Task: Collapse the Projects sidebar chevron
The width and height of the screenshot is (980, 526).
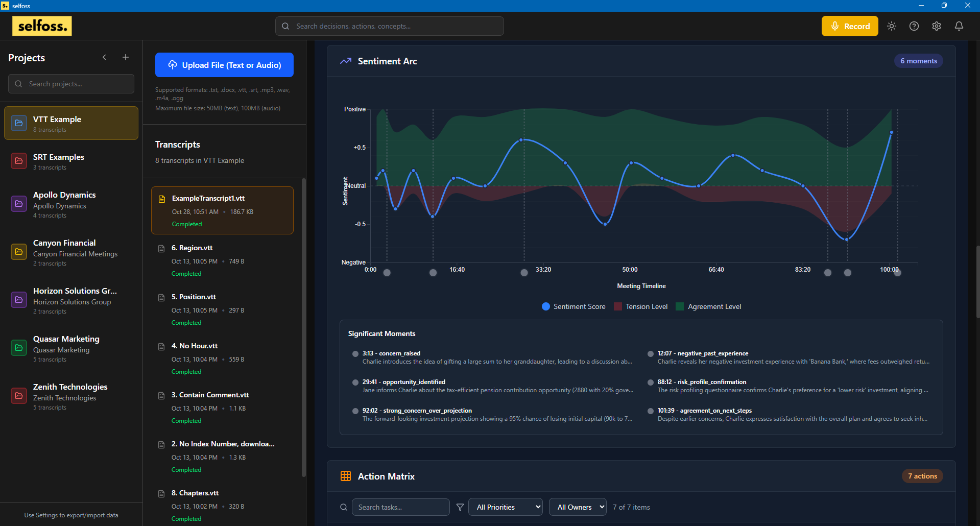Action: [x=104, y=58]
